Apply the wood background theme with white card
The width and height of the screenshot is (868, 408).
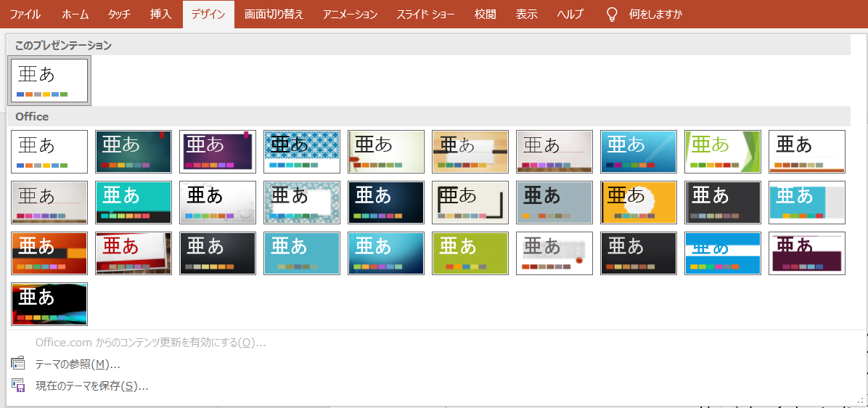470,152
